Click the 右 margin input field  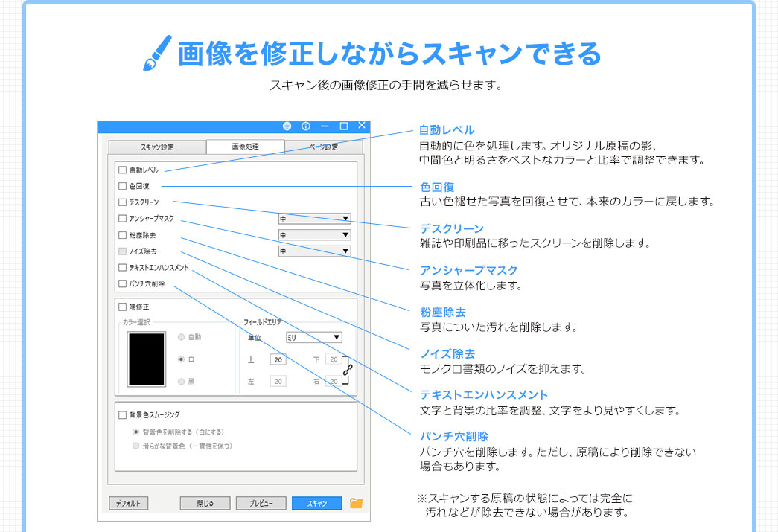(x=334, y=381)
